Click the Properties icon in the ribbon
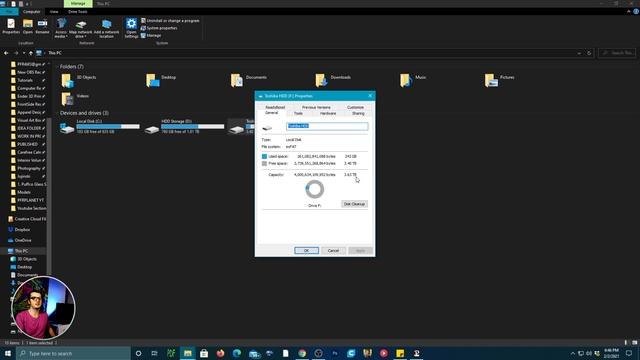Viewport: 640px width, 360px height. 11,27
